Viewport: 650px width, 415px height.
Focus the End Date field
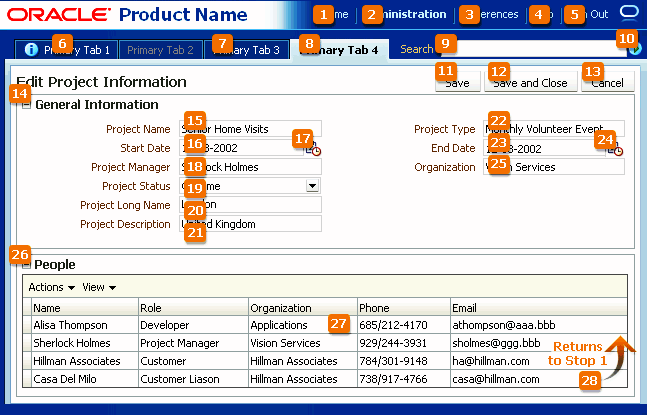[545, 148]
